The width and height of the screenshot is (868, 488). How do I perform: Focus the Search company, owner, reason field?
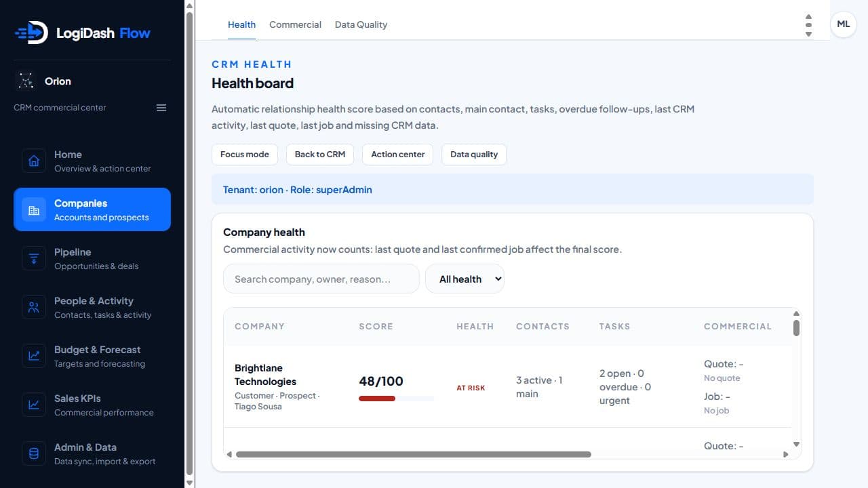[x=321, y=279]
